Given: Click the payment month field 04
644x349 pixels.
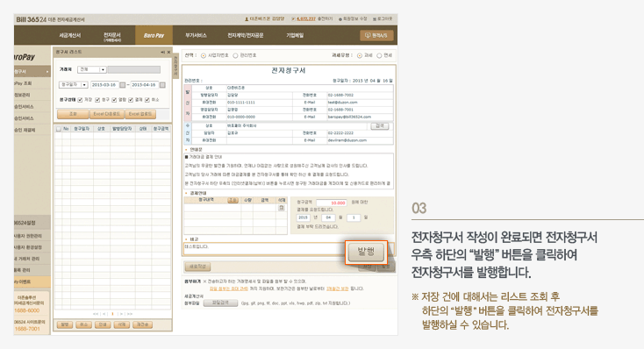Looking at the screenshot, I should 328,217.
